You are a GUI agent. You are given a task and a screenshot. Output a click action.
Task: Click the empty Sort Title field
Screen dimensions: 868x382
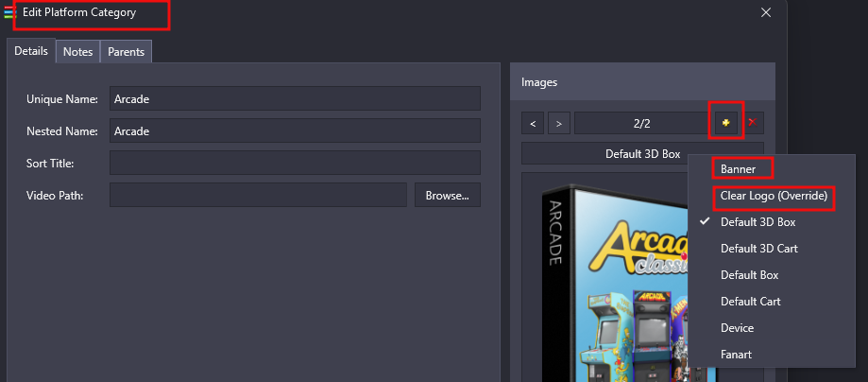pyautogui.click(x=295, y=163)
